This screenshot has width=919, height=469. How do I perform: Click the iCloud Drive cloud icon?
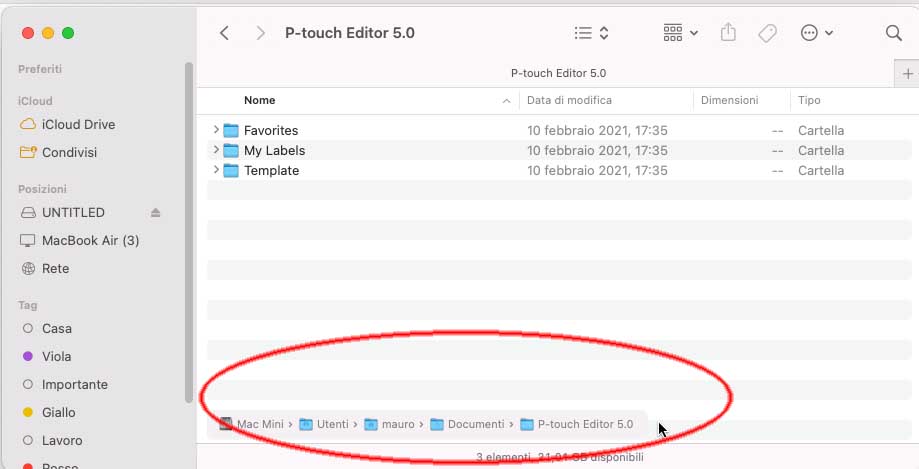(x=28, y=124)
